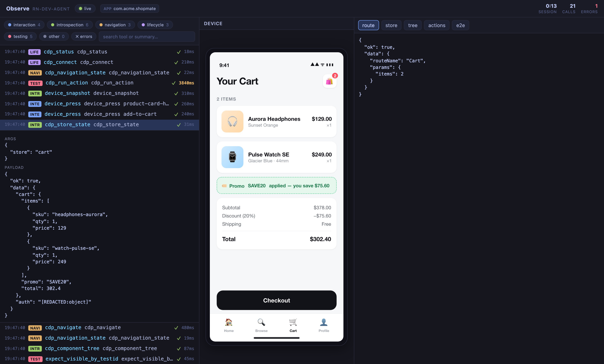Click the INTR badge on device_snapshot row
This screenshot has width=604, height=364.
click(35, 93)
